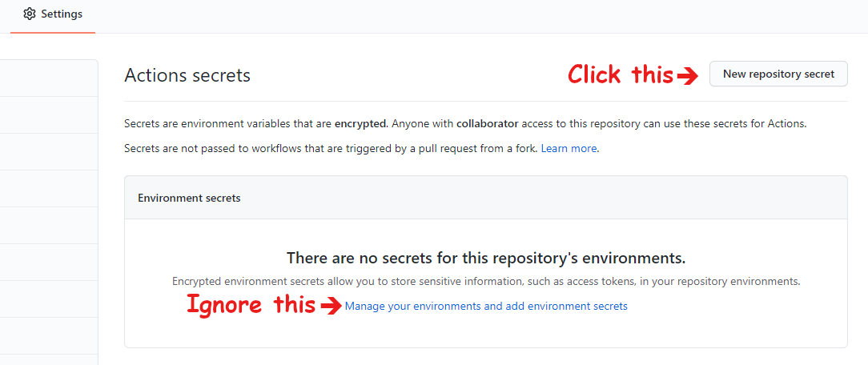Click the New repository secret button
Viewport: 868px width, 365px height.
coord(778,74)
